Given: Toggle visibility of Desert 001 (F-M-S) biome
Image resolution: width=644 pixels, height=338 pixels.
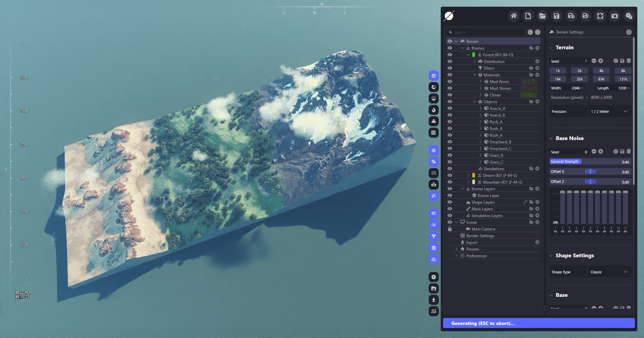Looking at the screenshot, I should [450, 175].
